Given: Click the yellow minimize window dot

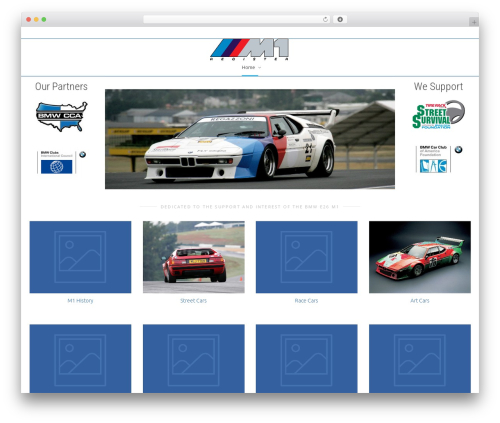Looking at the screenshot, I should 36,19.
